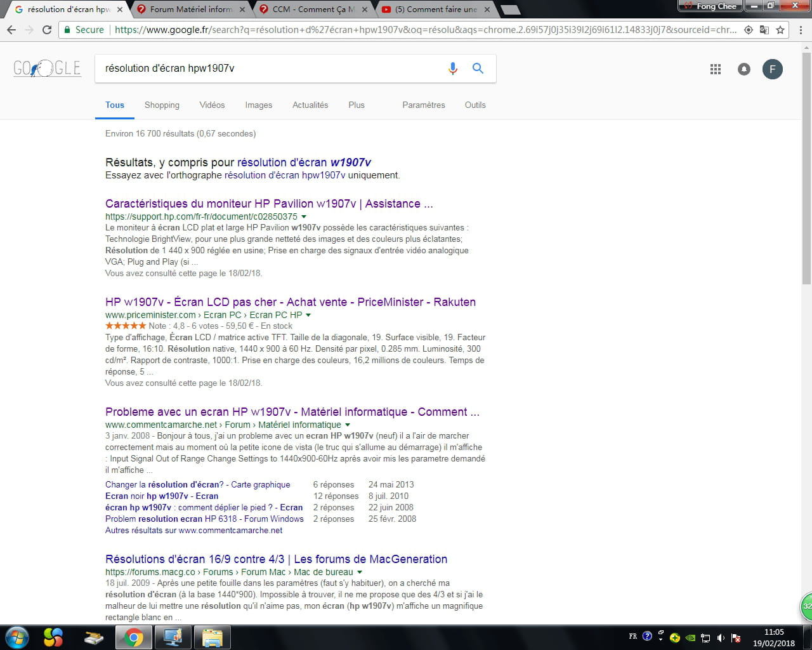Open the Windows Start menu
The image size is (812, 650).
point(16,637)
